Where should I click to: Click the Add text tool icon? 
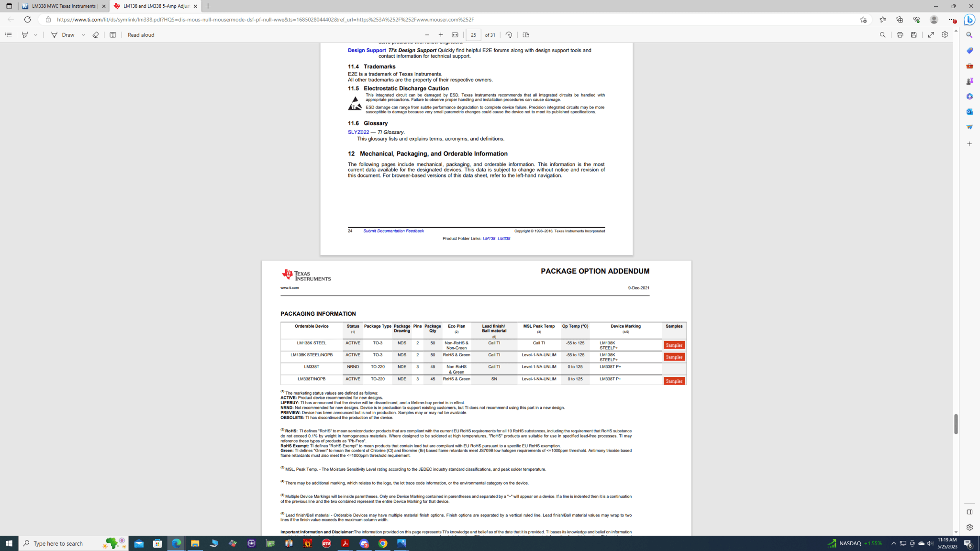tap(113, 35)
